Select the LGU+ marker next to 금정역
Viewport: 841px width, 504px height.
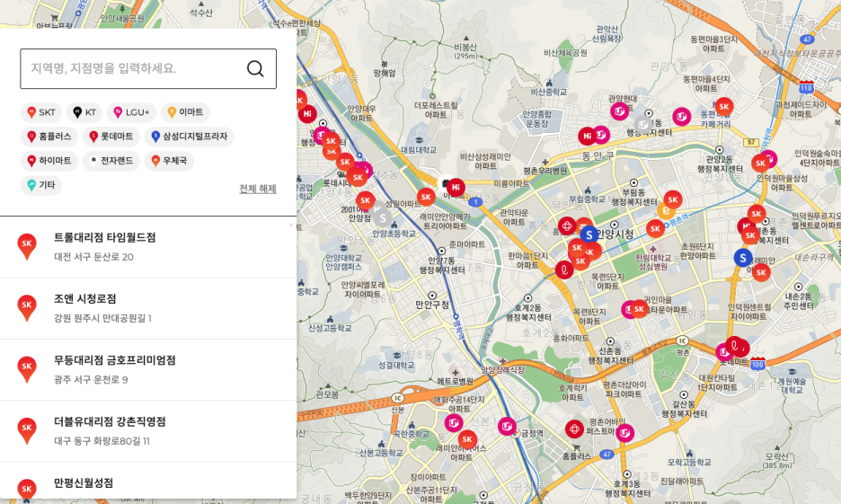coord(507,427)
